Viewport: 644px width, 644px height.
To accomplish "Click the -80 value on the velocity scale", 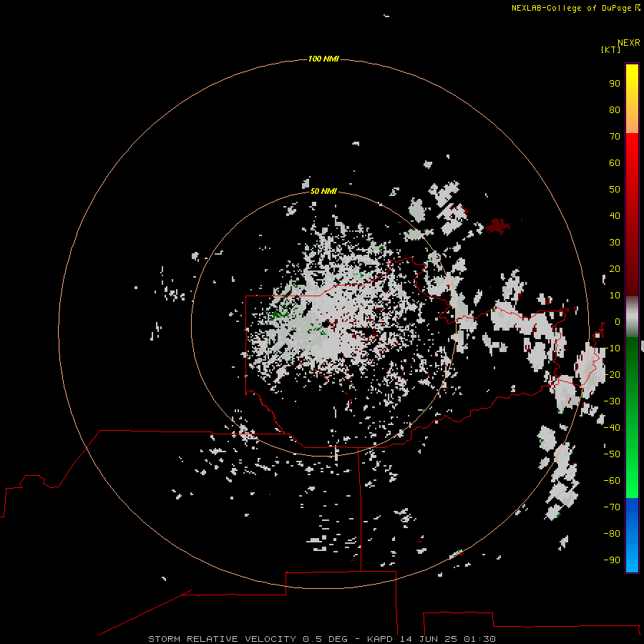I will 612,534.
